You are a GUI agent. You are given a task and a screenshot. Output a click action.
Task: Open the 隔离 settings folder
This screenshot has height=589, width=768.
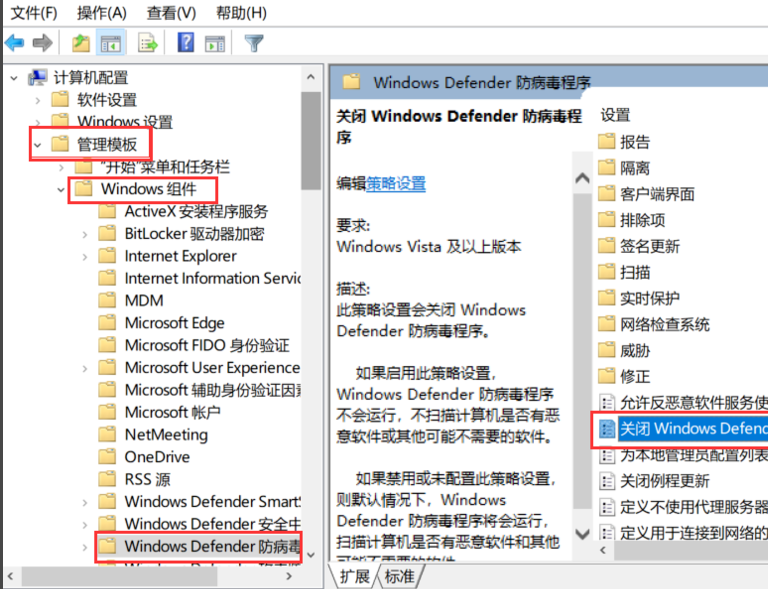pyautogui.click(x=635, y=168)
